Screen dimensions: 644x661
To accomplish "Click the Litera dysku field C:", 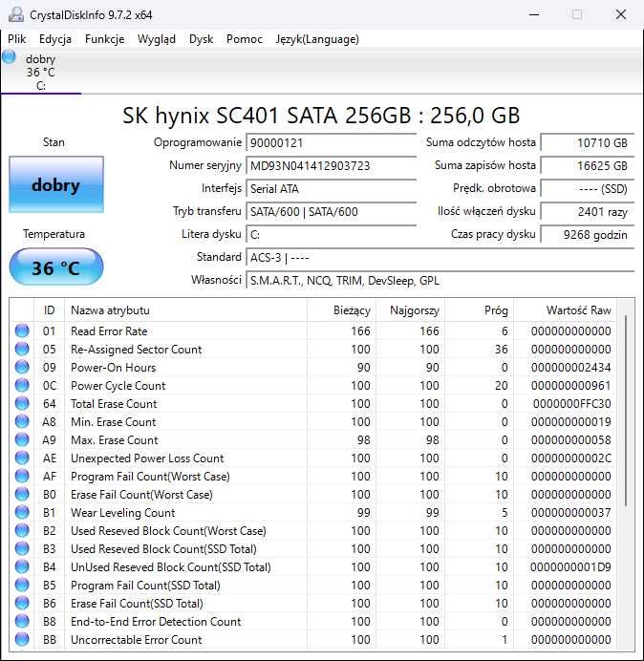I will [331, 234].
